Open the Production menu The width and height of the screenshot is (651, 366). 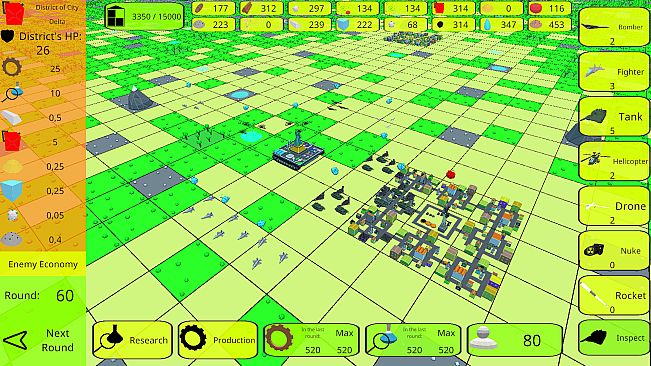218,340
